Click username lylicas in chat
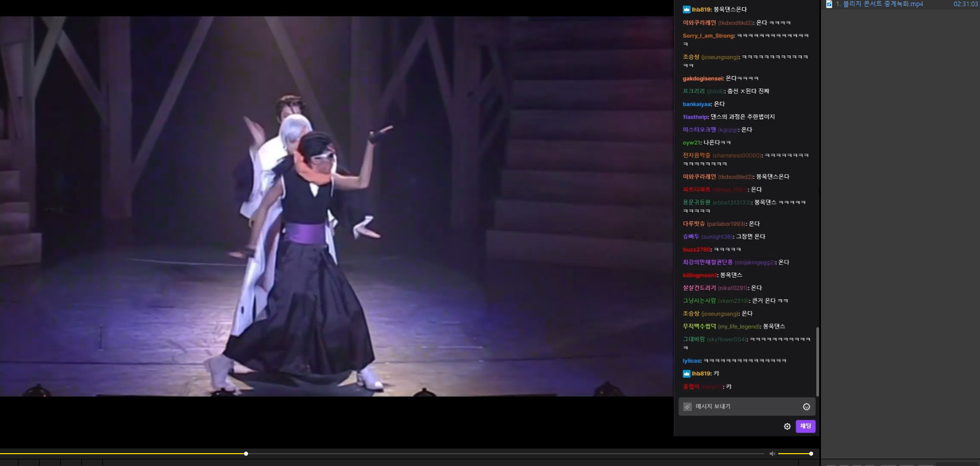 [692, 361]
